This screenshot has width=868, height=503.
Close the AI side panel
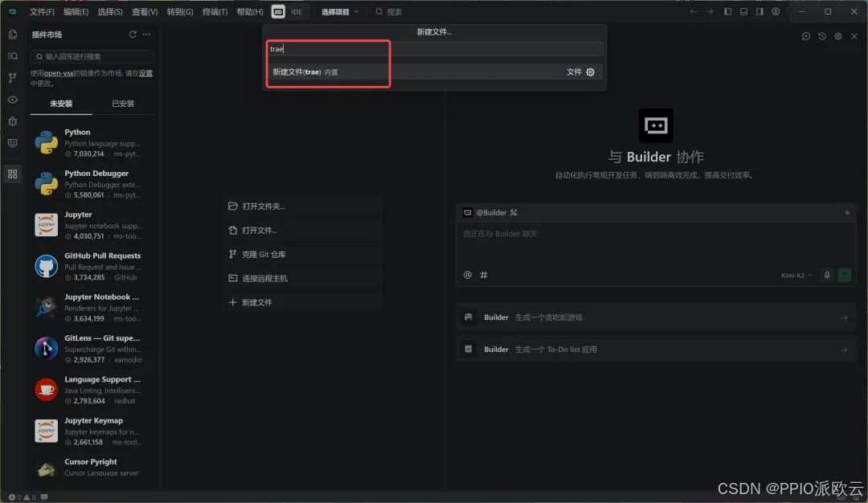[854, 36]
